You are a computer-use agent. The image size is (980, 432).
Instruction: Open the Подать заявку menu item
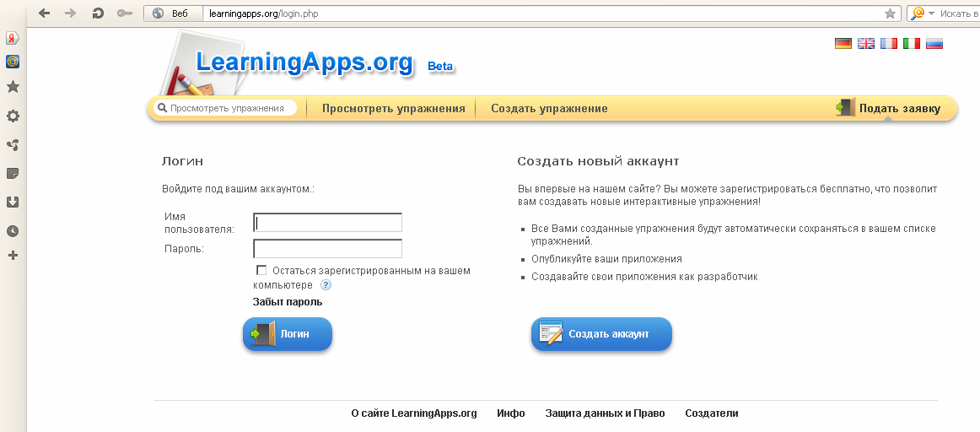click(888, 108)
